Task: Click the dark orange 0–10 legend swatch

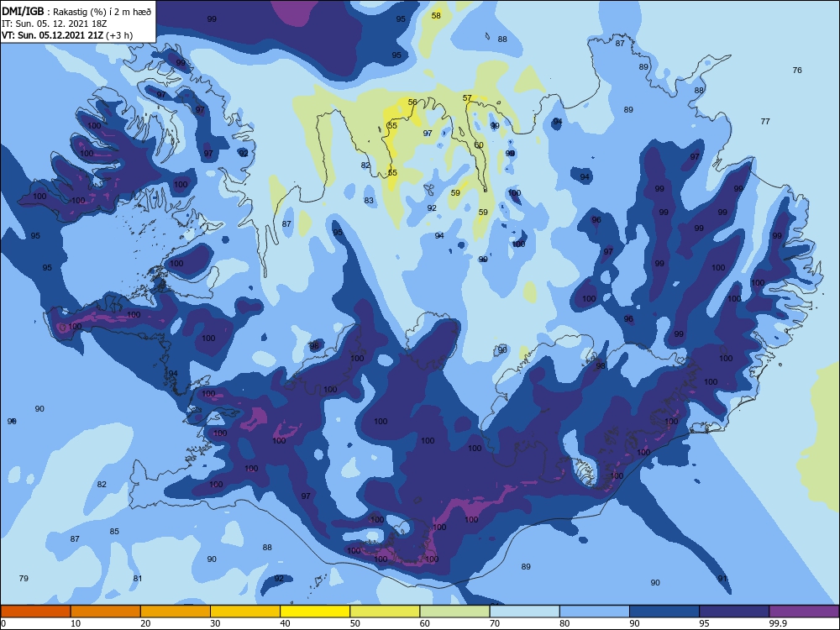Action: point(35,612)
